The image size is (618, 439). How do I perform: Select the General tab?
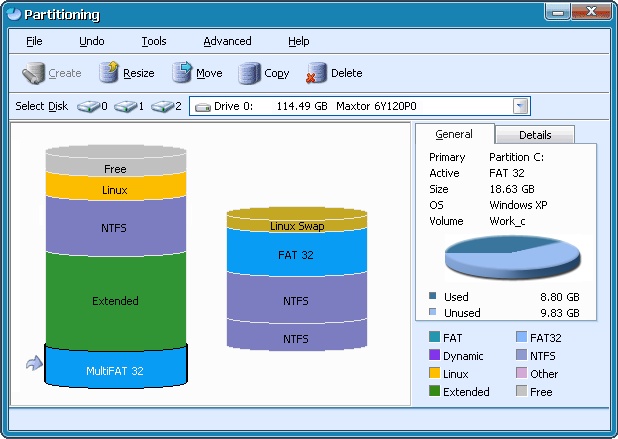click(454, 134)
